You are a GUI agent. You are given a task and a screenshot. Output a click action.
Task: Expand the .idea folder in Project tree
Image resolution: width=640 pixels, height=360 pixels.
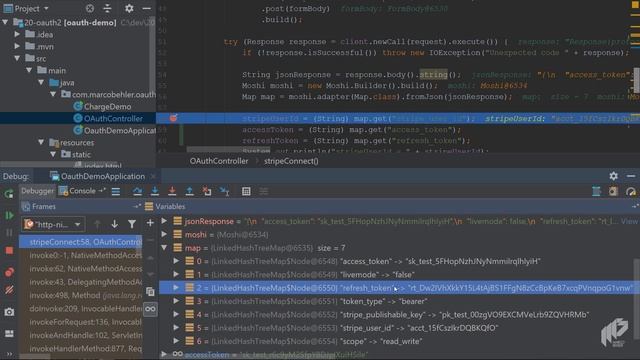(17, 34)
